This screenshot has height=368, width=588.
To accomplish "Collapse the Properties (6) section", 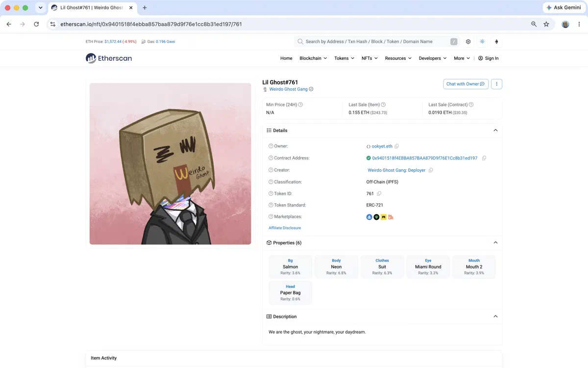I will 495,243.
